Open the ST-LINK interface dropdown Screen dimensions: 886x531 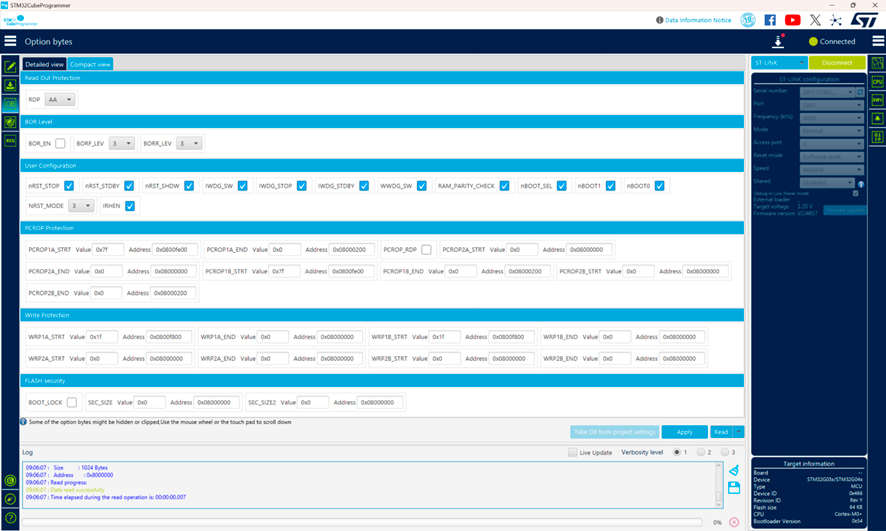(x=778, y=63)
